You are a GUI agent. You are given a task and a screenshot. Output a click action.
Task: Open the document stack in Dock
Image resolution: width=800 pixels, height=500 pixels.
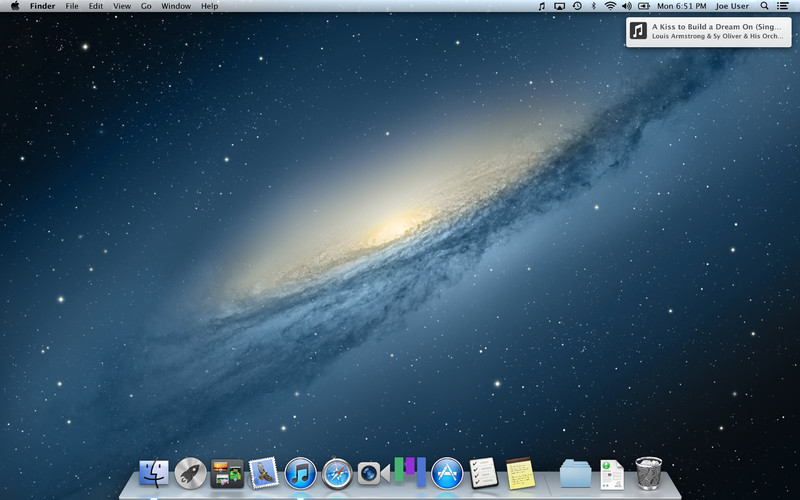click(x=612, y=474)
